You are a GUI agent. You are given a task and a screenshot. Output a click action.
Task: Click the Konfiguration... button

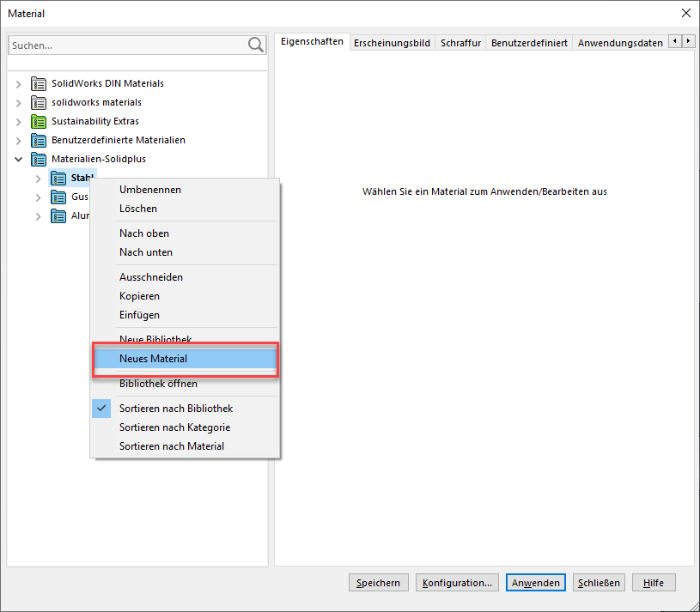click(457, 583)
